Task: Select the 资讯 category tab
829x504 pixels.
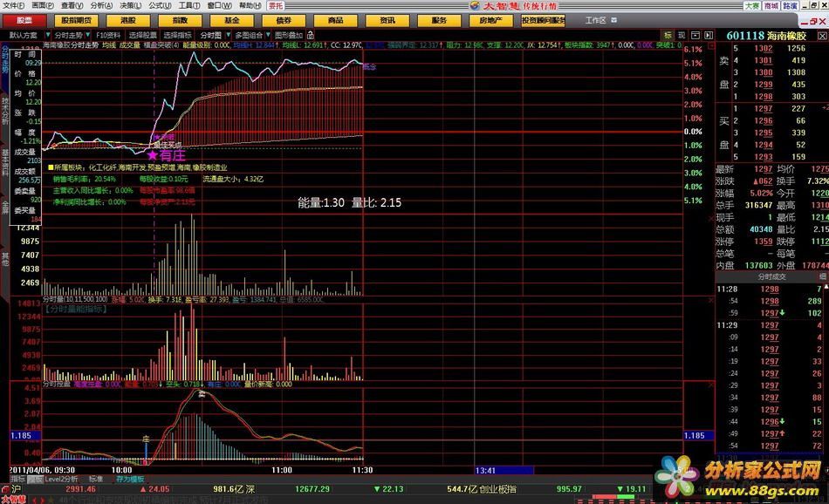Action: pos(387,21)
